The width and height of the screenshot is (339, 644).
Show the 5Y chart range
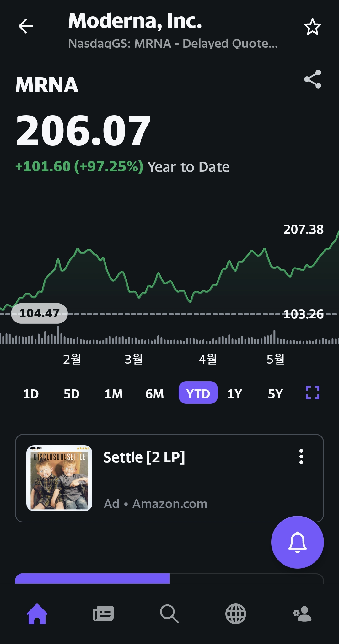tap(276, 393)
